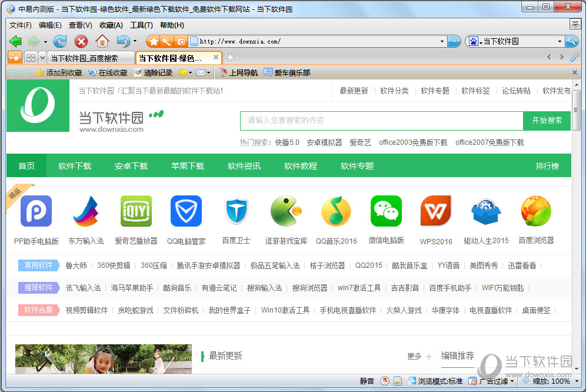The width and height of the screenshot is (586, 392).
Task: Open the 驱动人生2015 app icon
Action: (486, 211)
